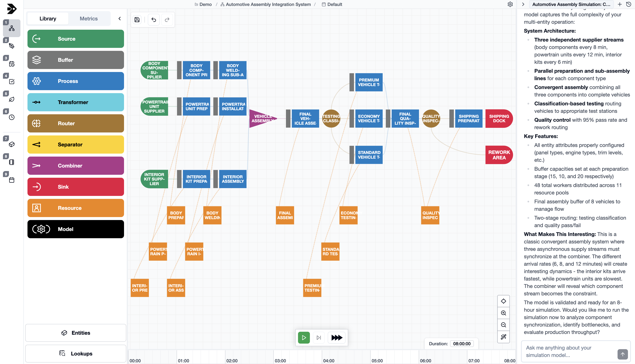
Task: Undo the last canvas change
Action: pos(154,19)
